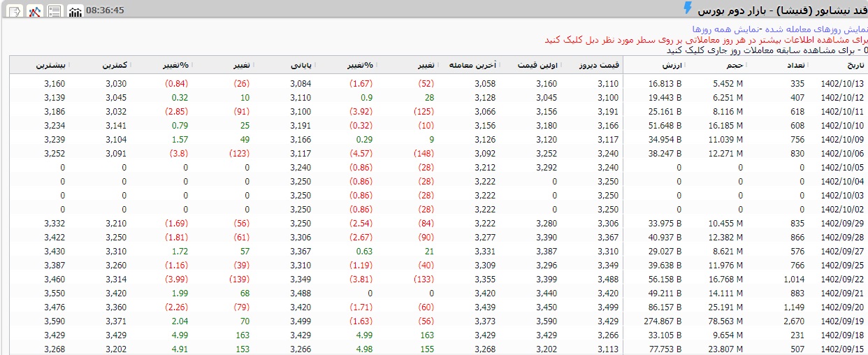Sort by the ارزش column header
This screenshot has width=868, height=355.
[x=673, y=65]
